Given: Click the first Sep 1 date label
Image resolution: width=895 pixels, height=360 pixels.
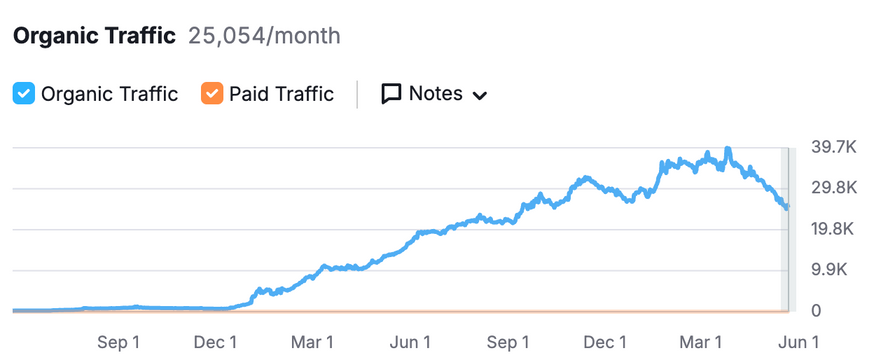Looking at the screenshot, I should (x=118, y=342).
